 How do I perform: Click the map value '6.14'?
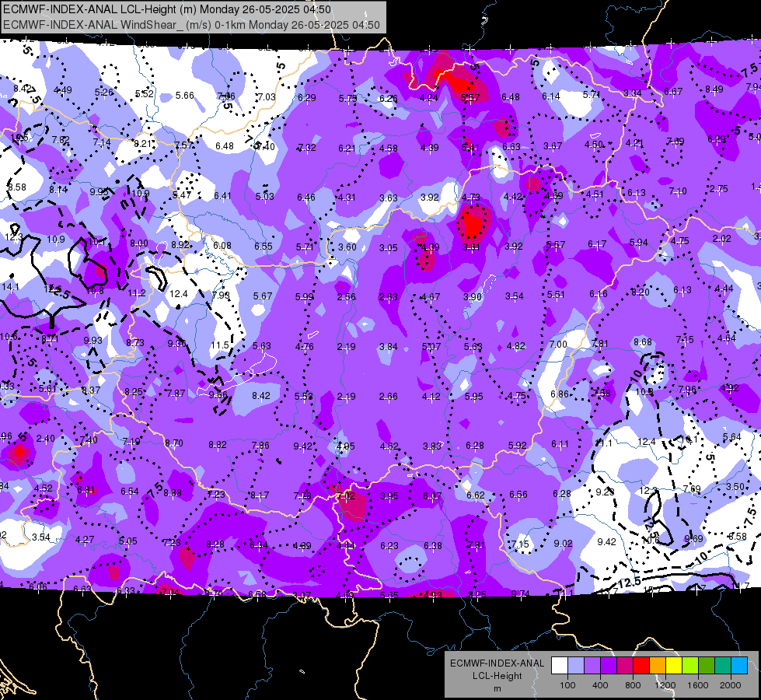pyautogui.click(x=551, y=96)
